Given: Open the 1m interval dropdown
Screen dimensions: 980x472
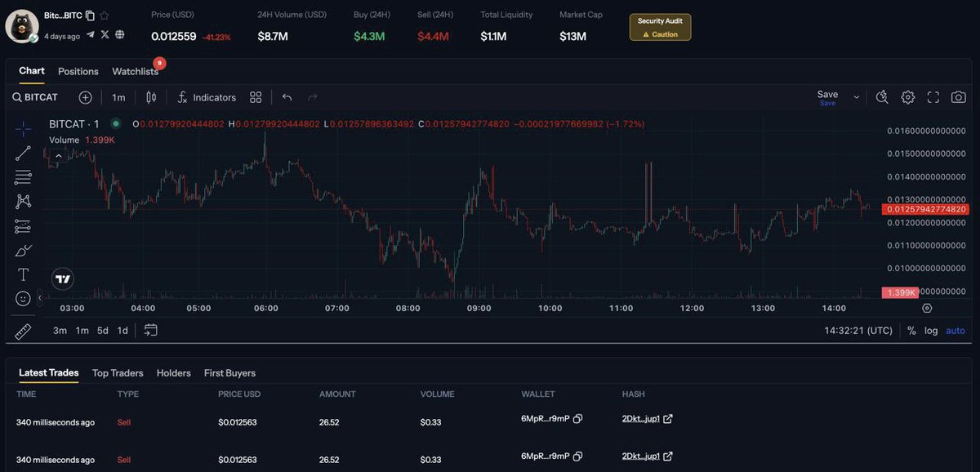Looking at the screenshot, I should [x=118, y=97].
